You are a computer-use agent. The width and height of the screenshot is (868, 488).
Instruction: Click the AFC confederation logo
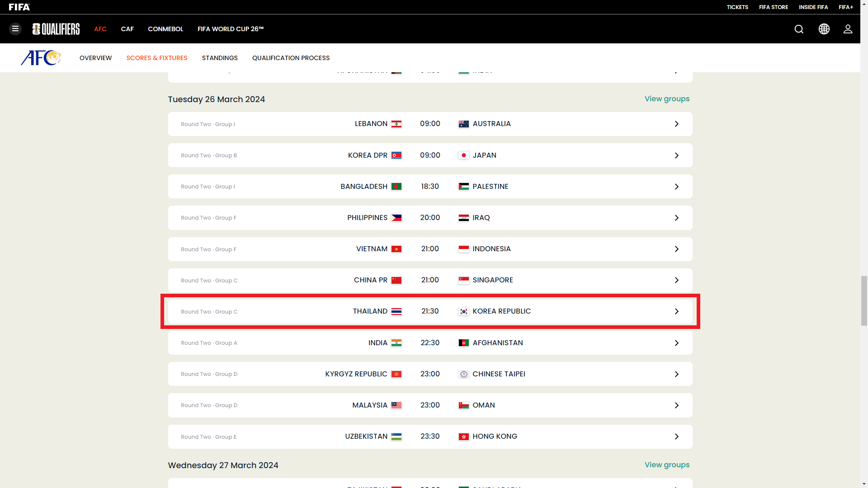click(x=41, y=58)
